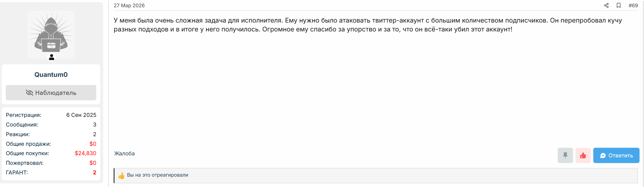This screenshot has height=187, width=644.
Task: Click the speech bubble icon inside Ответить
Action: point(603,156)
